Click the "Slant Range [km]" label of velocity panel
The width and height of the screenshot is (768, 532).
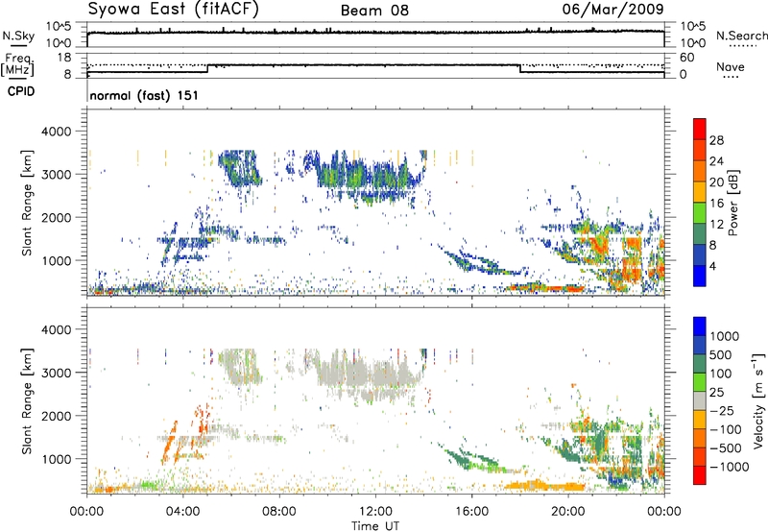click(x=27, y=401)
